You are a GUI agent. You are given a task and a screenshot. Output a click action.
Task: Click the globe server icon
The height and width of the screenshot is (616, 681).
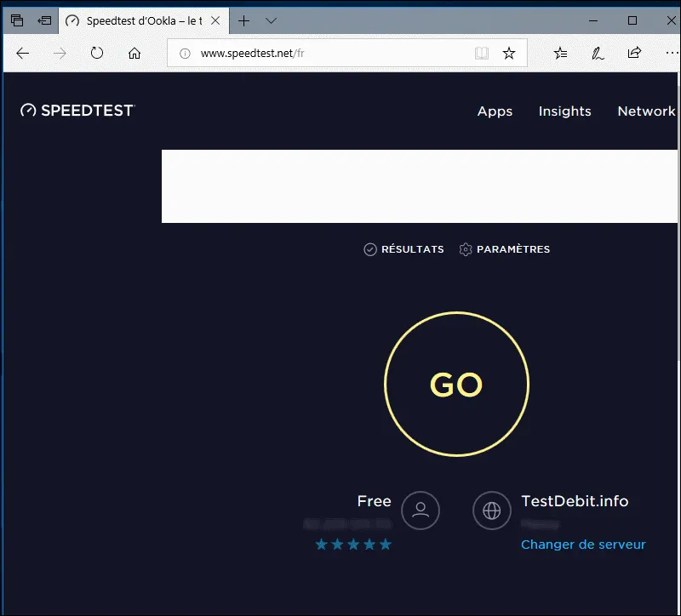[492, 510]
